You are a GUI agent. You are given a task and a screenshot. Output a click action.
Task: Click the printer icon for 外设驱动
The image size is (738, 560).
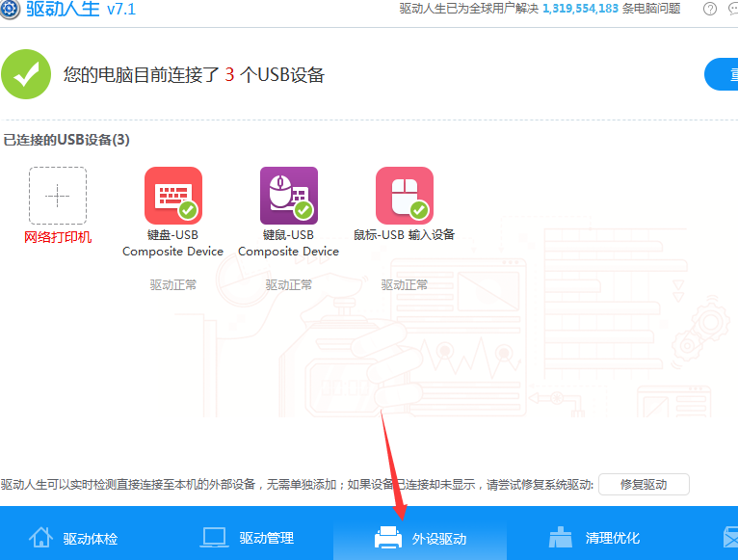click(x=388, y=538)
